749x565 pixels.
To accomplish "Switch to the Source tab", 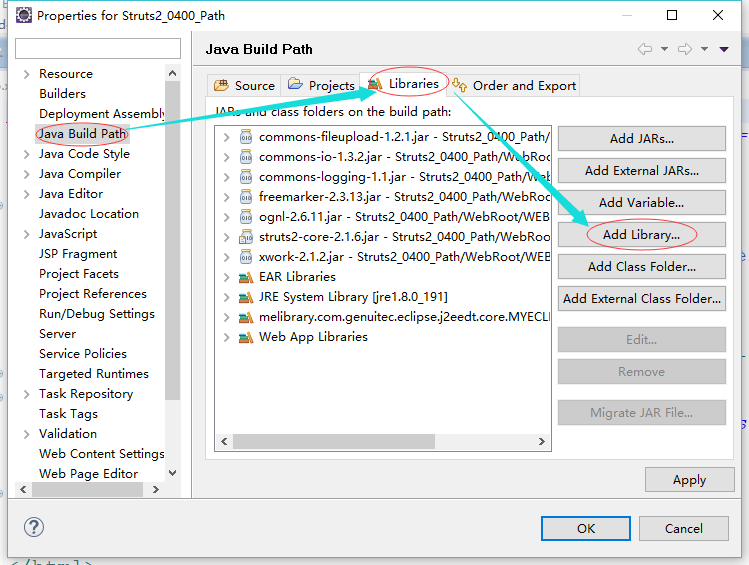I will [x=244, y=85].
